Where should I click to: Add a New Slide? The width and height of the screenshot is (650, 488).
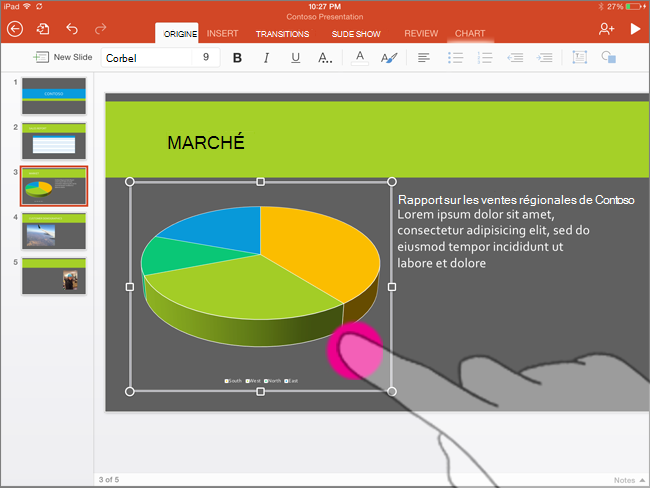pyautogui.click(x=63, y=57)
